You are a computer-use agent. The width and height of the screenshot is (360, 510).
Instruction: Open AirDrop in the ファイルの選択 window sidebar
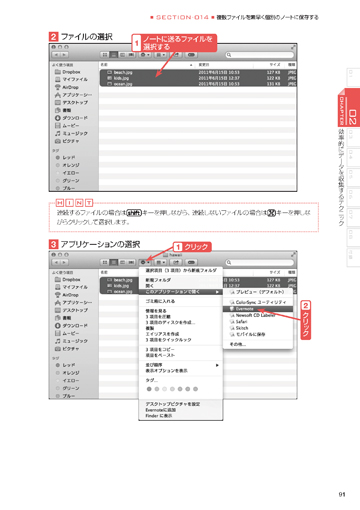click(x=70, y=87)
